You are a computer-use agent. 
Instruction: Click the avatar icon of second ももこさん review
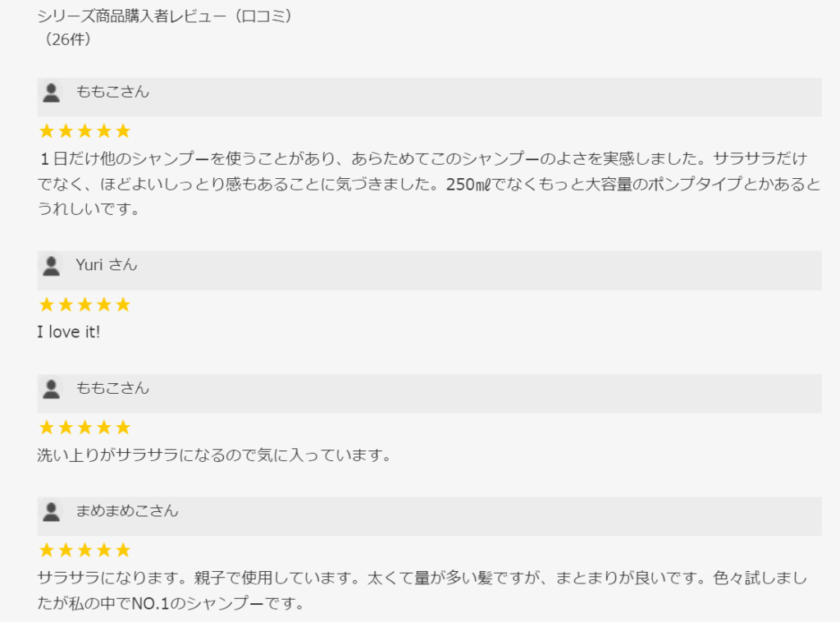[x=51, y=389]
